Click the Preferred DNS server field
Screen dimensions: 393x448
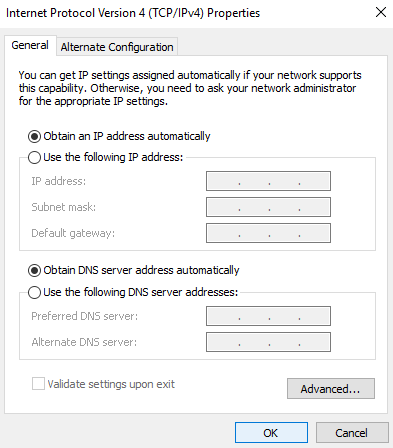[x=268, y=316]
